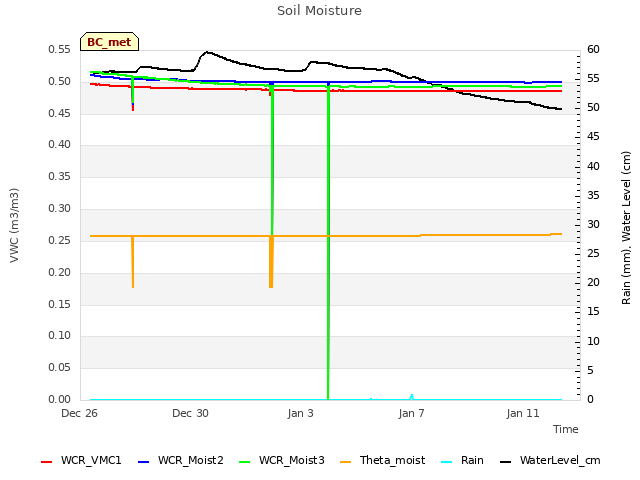Image resolution: width=640 pixels, height=480 pixels.
Task: Toggle the Rain legend entry
Action: [x=462, y=461]
